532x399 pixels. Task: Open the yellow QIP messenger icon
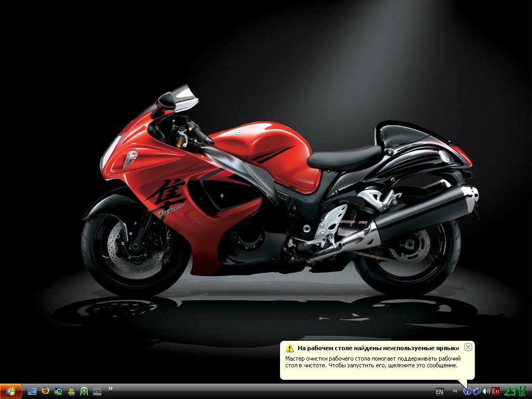[x=71, y=392]
